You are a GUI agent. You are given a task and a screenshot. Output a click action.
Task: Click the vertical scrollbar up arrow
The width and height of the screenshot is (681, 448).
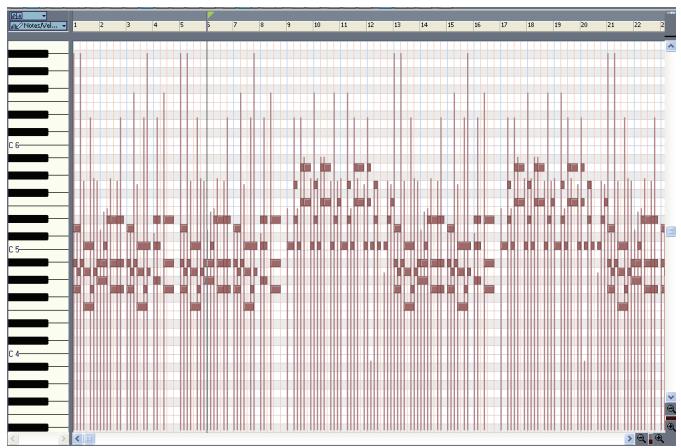(x=671, y=46)
